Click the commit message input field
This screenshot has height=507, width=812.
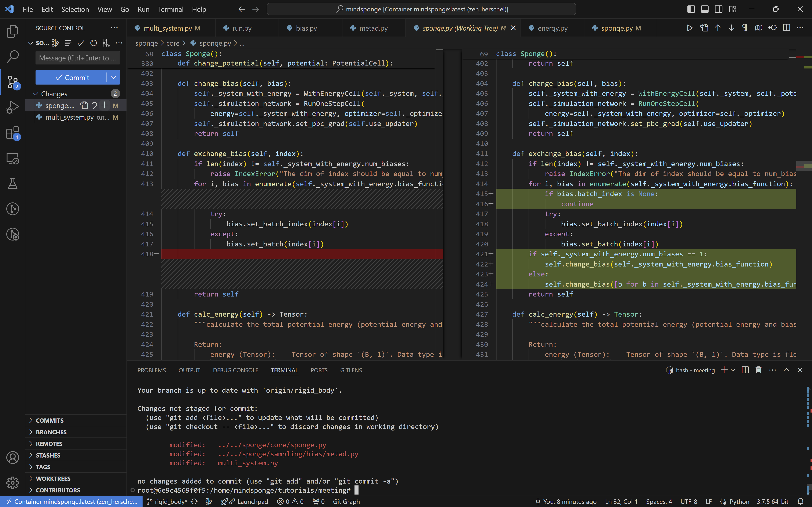77,58
